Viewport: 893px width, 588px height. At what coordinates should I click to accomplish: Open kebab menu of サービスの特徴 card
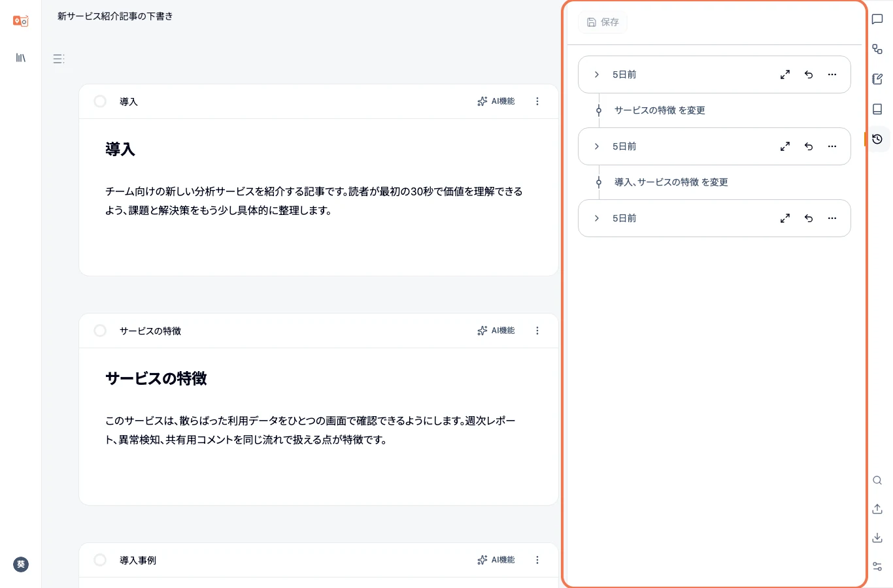(537, 331)
